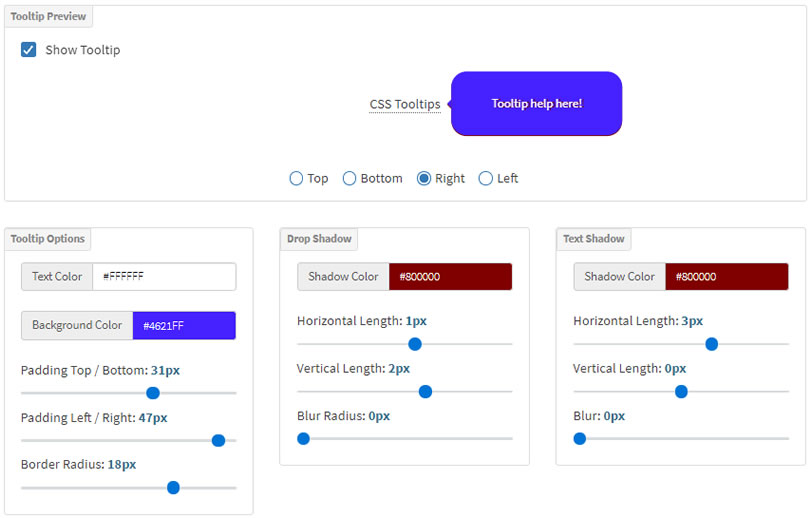This screenshot has height=518, width=810.
Task: Choose the Right position radio option
Action: 424,179
